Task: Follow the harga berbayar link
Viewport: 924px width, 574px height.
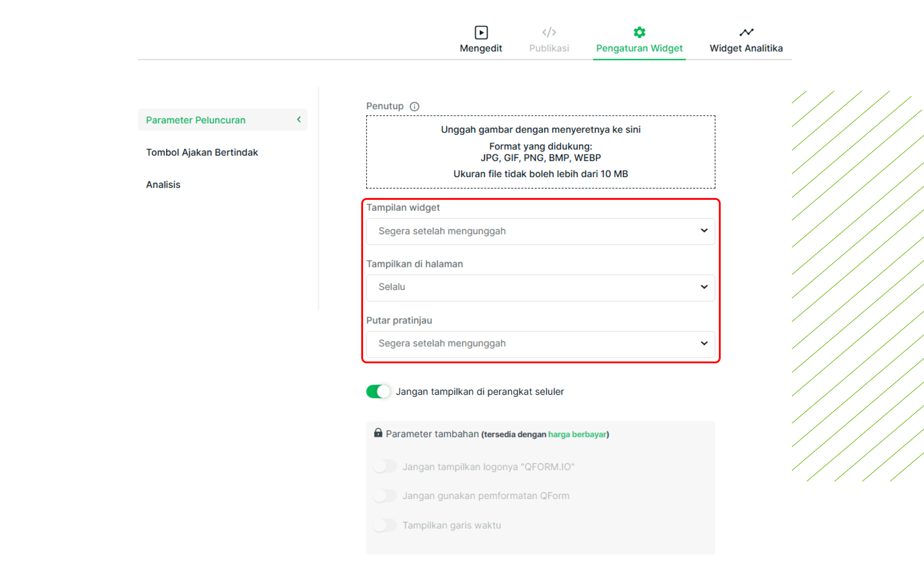Action: [x=577, y=435]
